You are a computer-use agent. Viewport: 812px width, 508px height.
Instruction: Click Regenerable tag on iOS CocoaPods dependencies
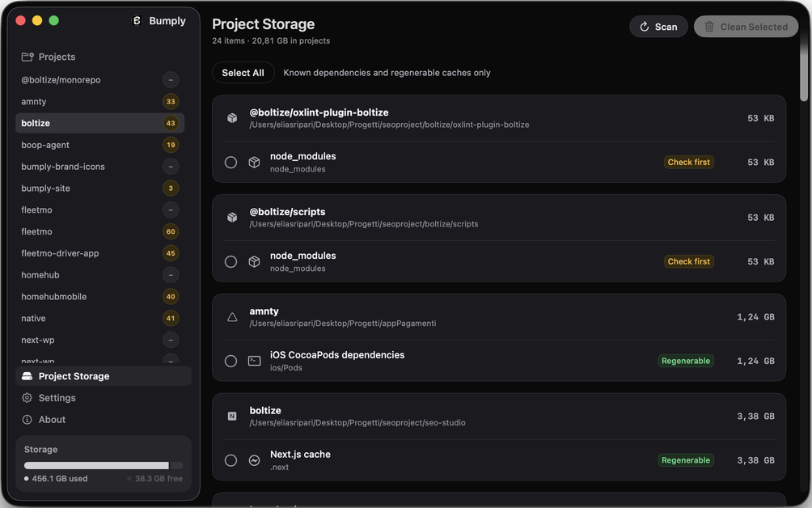click(x=686, y=361)
